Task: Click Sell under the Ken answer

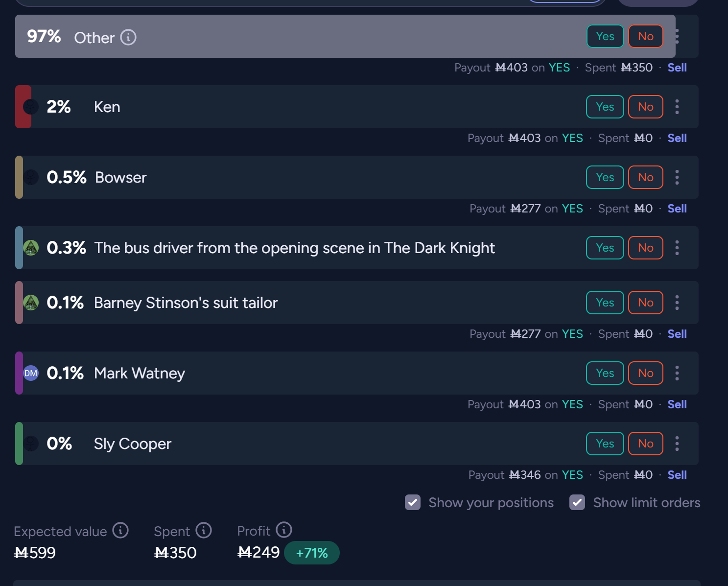Action: point(677,138)
